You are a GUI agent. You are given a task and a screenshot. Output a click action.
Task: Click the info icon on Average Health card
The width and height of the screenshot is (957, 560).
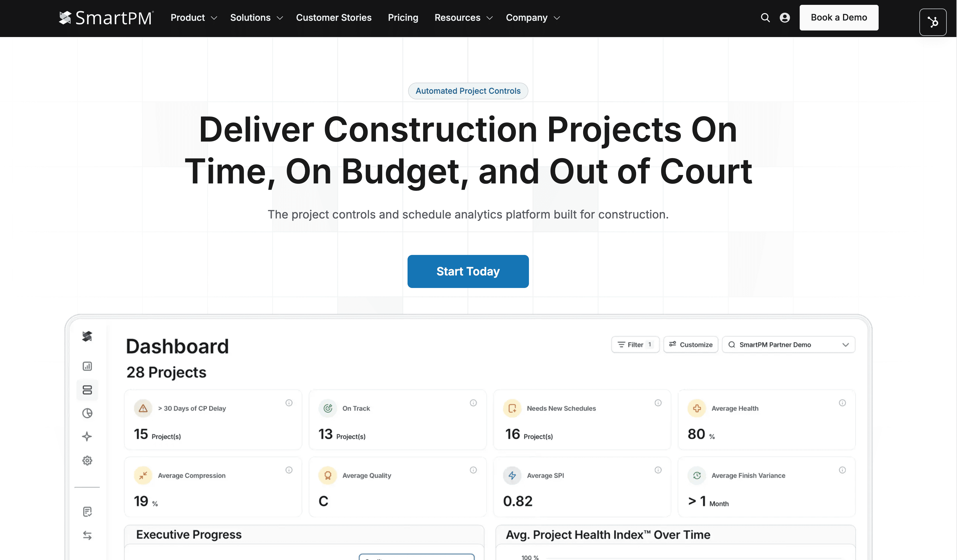point(842,403)
